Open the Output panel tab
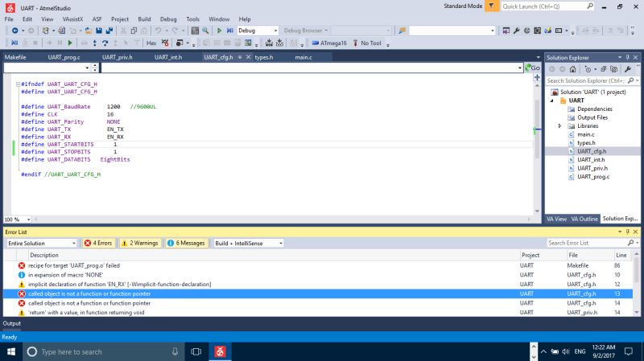The height and width of the screenshot is (361, 644). [x=12, y=323]
